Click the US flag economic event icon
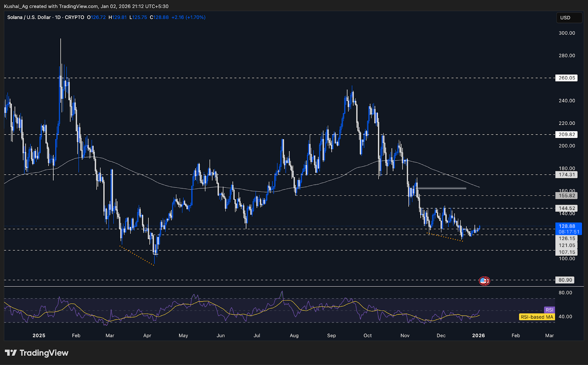This screenshot has width=588, height=365. pos(483,281)
